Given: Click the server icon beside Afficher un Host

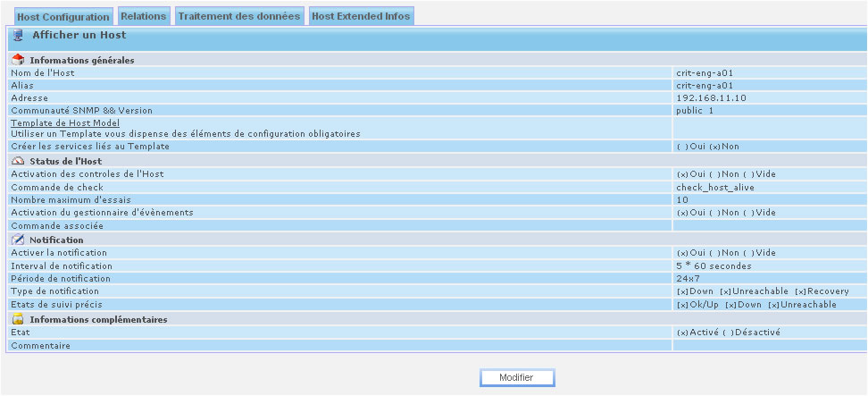Looking at the screenshot, I should click(18, 36).
